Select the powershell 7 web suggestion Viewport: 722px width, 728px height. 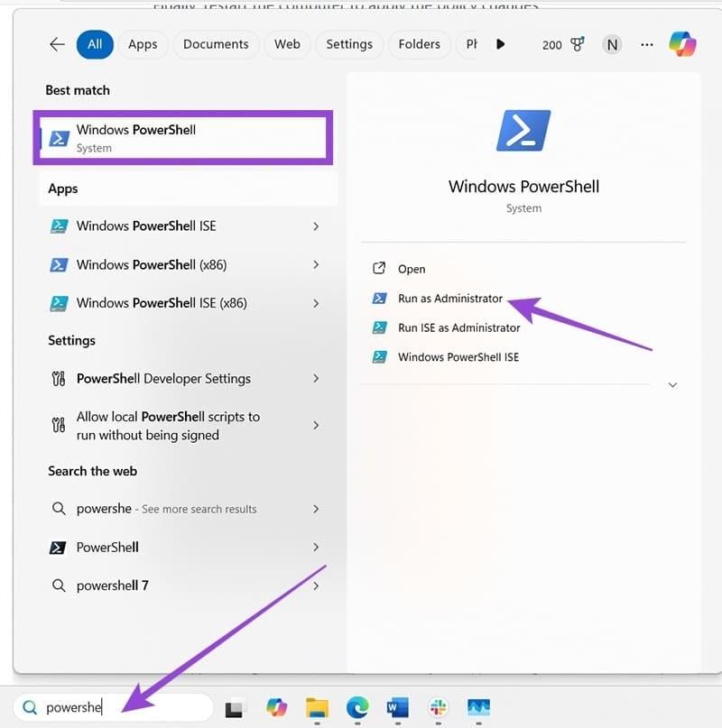[183, 586]
